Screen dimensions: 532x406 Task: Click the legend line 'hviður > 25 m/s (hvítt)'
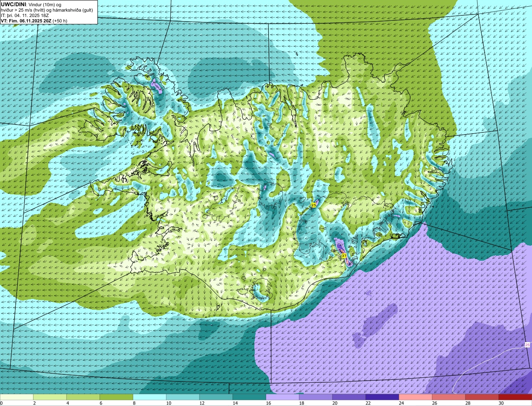pos(23,10)
